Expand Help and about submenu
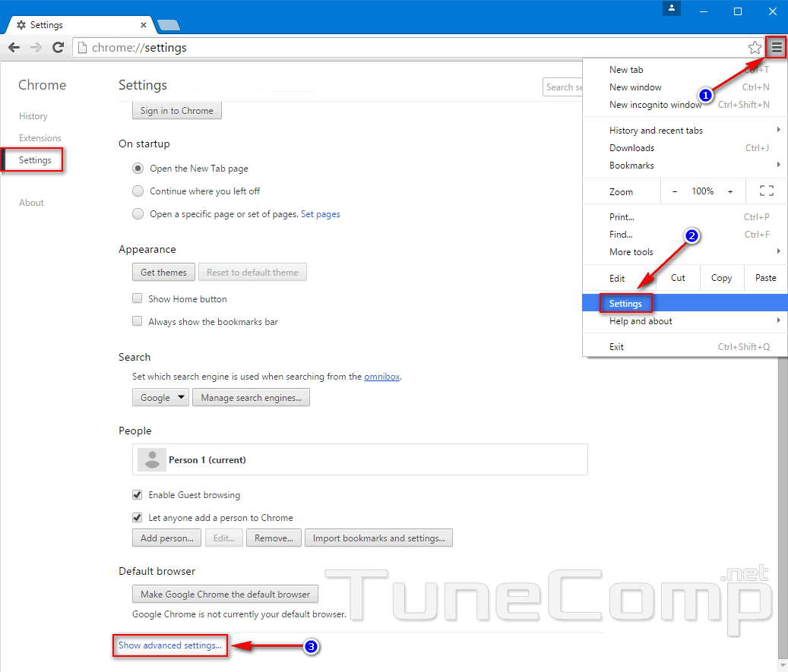 [685, 321]
